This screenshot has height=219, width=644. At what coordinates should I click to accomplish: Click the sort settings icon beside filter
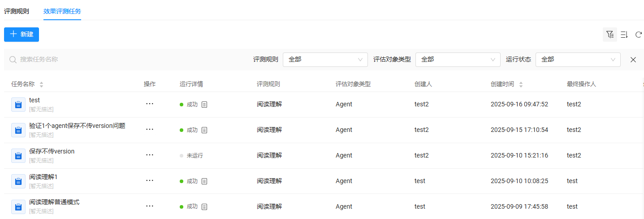pos(624,35)
